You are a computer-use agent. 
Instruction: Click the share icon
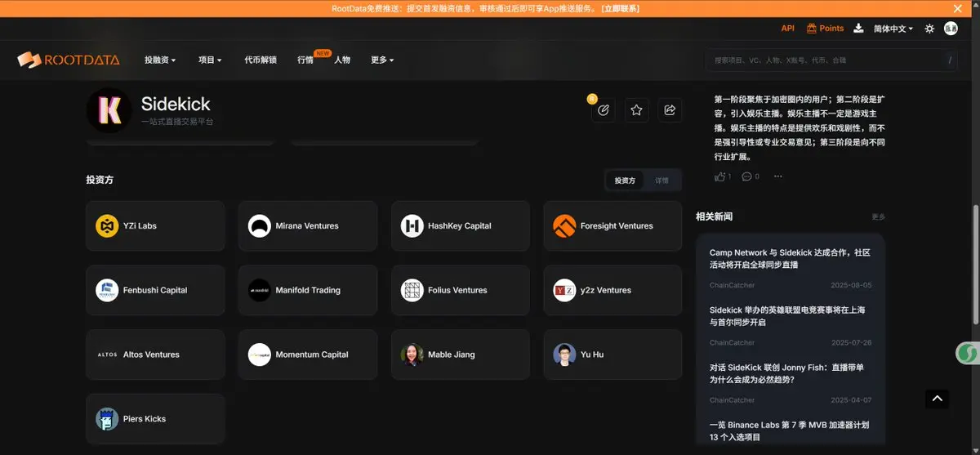click(670, 109)
